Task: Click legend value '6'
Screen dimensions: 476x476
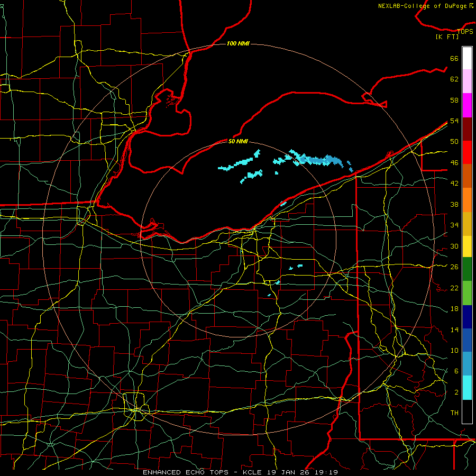Action: [x=456, y=371]
